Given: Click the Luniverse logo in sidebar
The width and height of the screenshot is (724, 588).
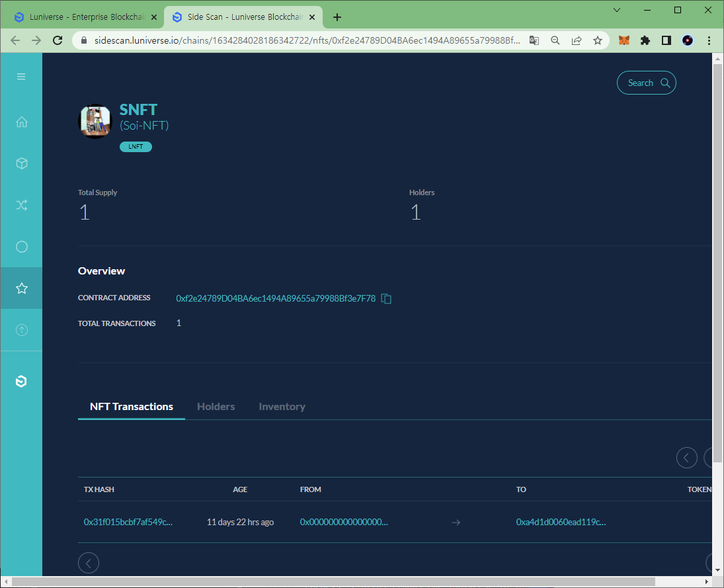Looking at the screenshot, I should [x=21, y=381].
